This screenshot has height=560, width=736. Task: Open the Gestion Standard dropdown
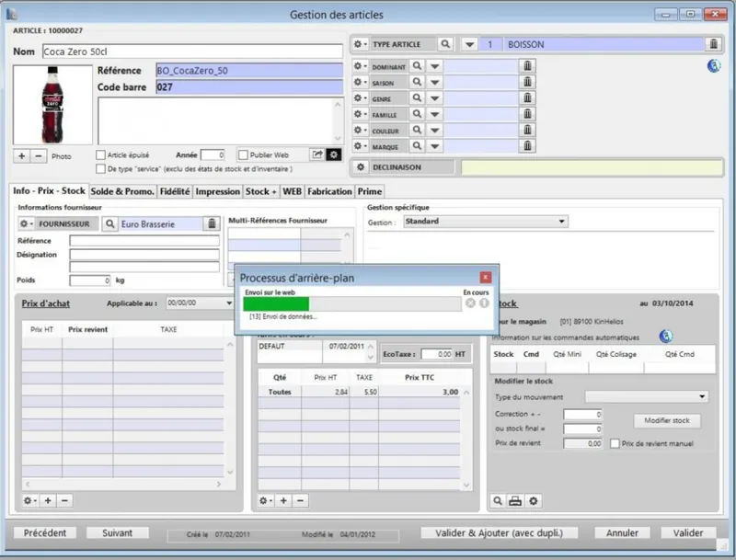coord(486,222)
